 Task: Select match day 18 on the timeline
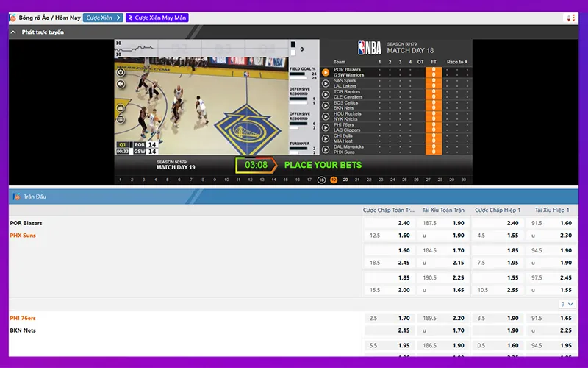coord(321,180)
